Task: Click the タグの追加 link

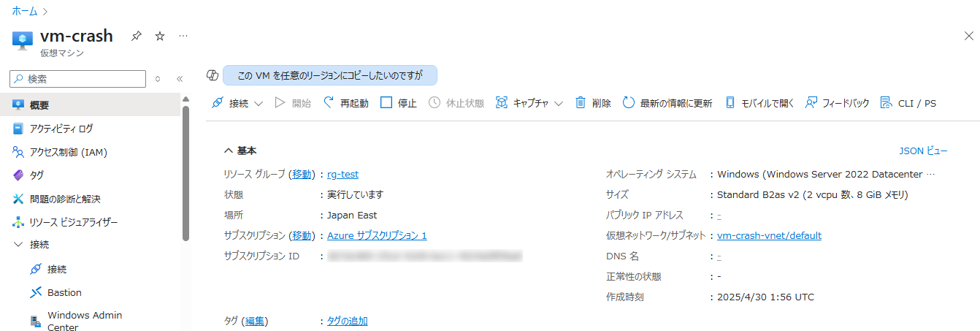Action: tap(348, 321)
